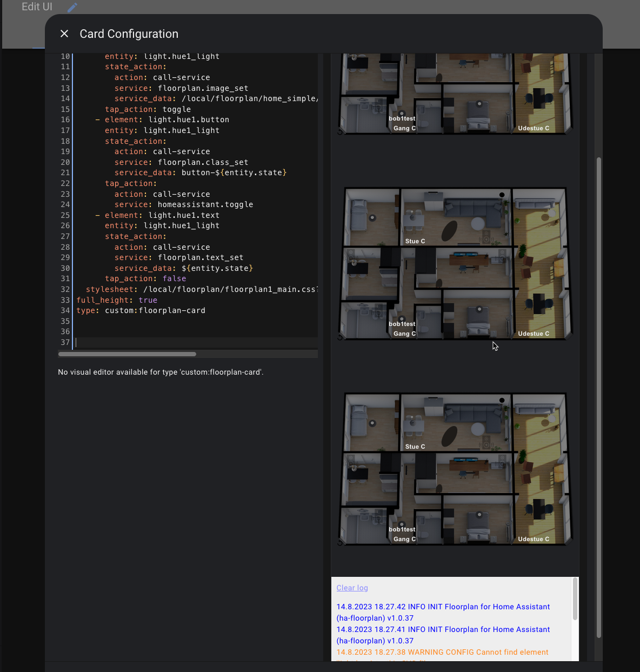Click line number 37 in the editor gutter

click(x=65, y=342)
